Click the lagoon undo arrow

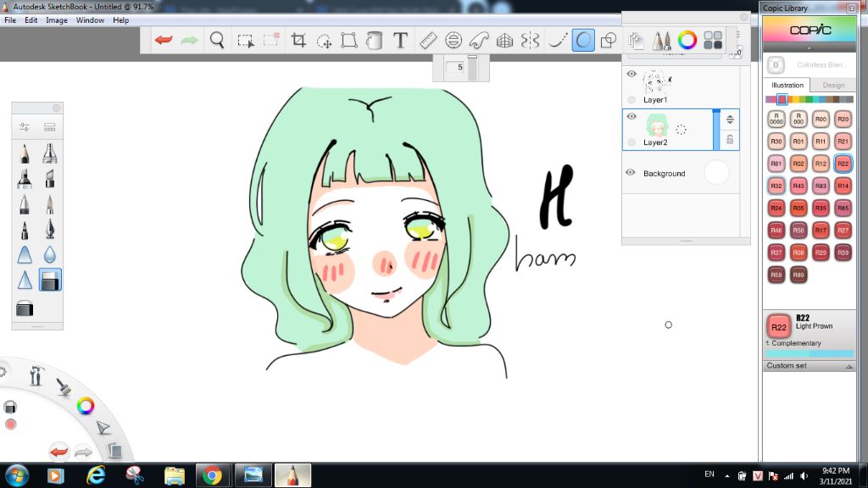pyautogui.click(x=58, y=452)
